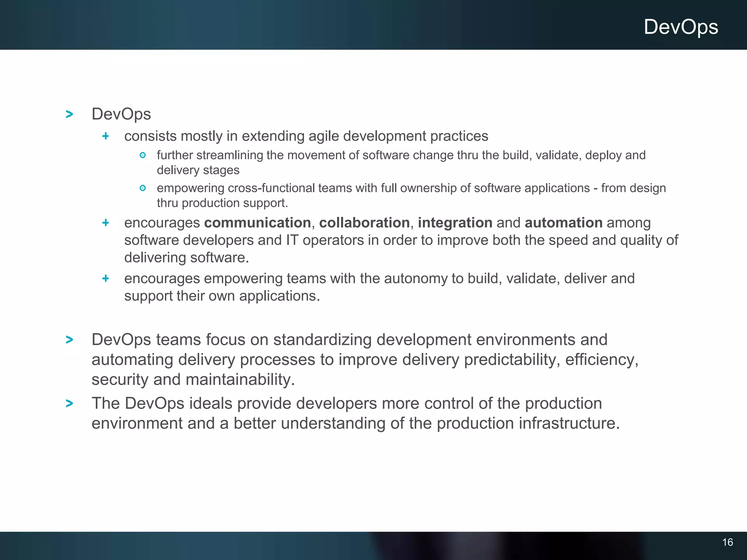Click the bold word 'automation'
This screenshot has height=560, width=747.
(564, 223)
